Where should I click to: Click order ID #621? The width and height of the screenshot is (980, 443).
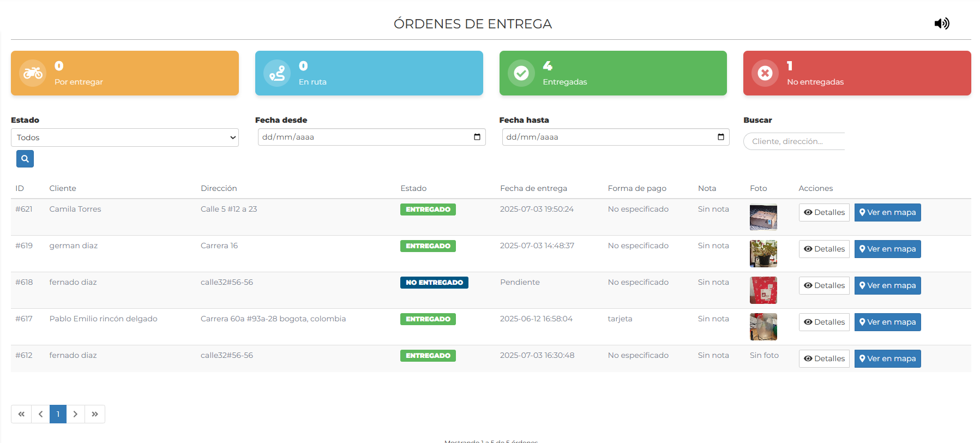click(24, 209)
